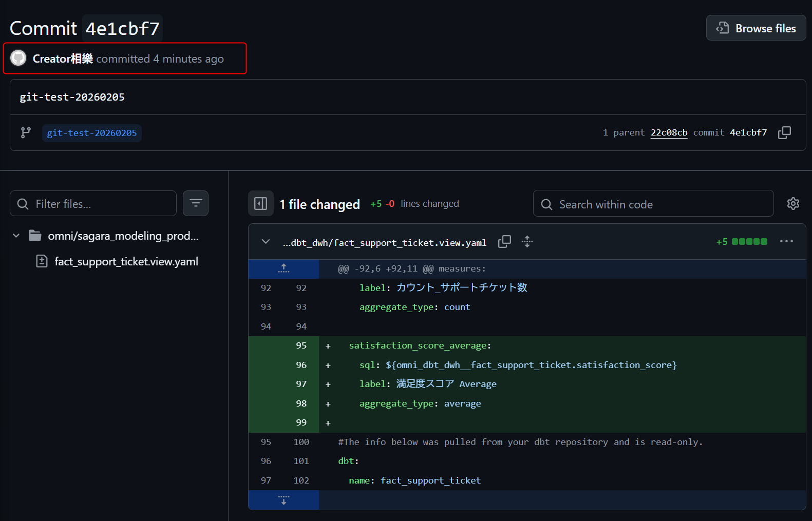Expand diff lines downward
This screenshot has width=812, height=521.
(x=284, y=500)
